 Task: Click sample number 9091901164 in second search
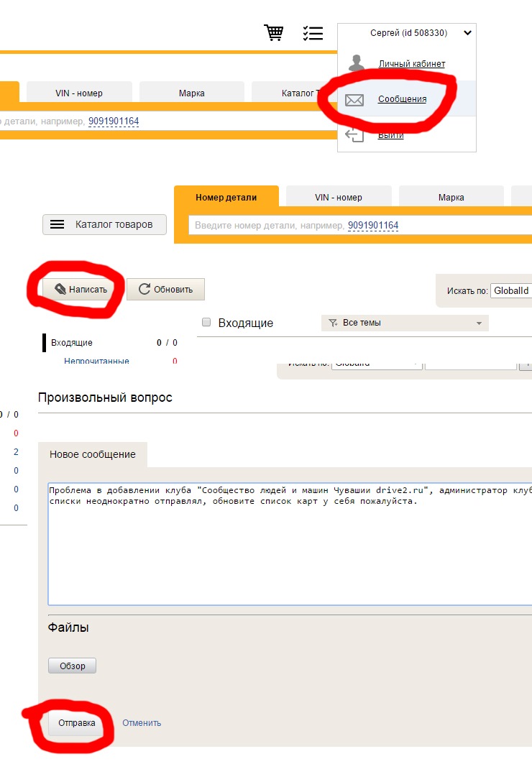[x=373, y=226]
